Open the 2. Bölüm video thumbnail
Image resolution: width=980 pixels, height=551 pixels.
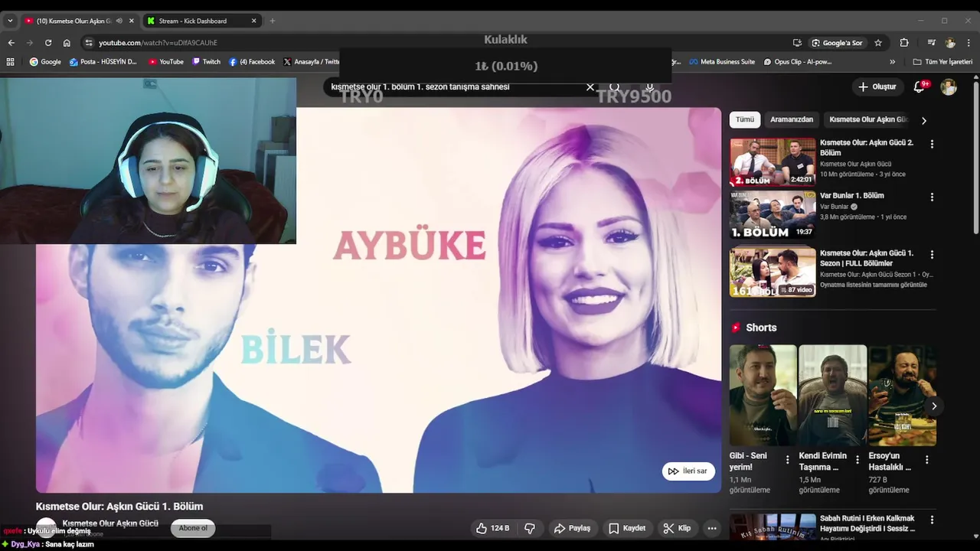pyautogui.click(x=773, y=162)
